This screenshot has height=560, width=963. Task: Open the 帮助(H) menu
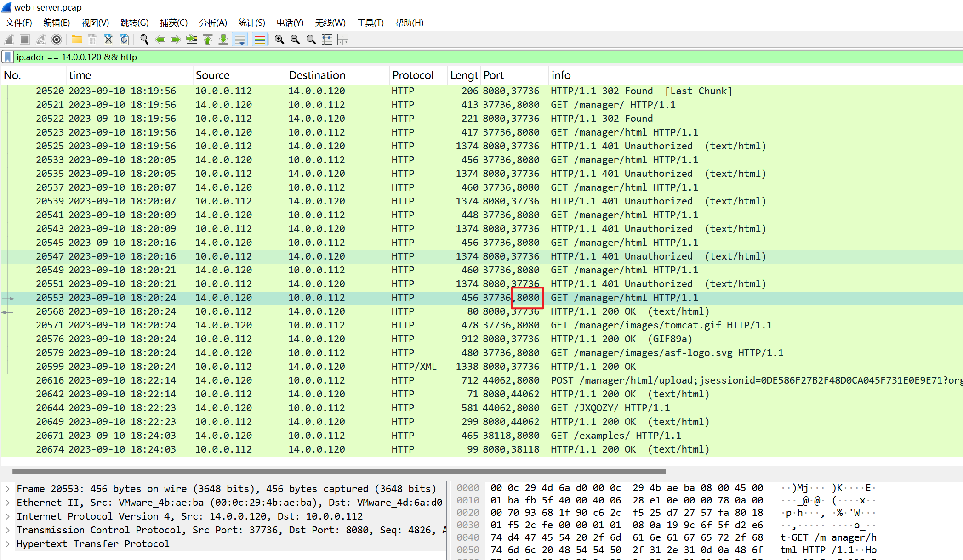click(x=409, y=23)
